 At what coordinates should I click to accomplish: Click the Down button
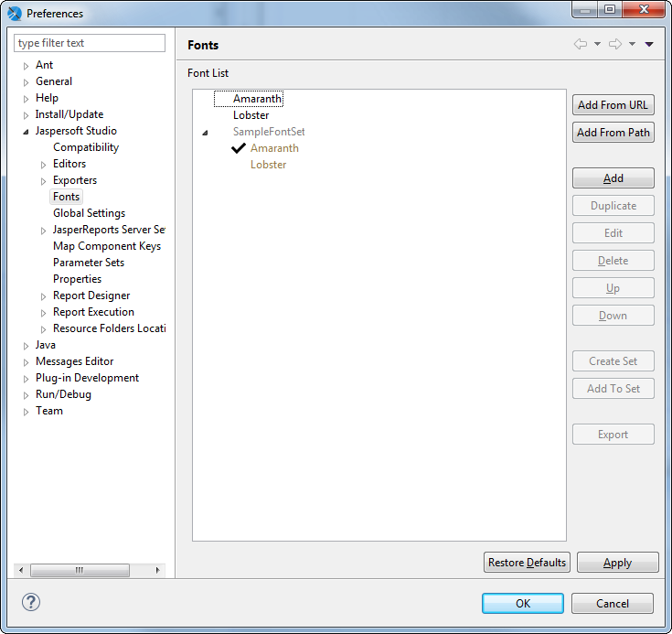pos(613,316)
